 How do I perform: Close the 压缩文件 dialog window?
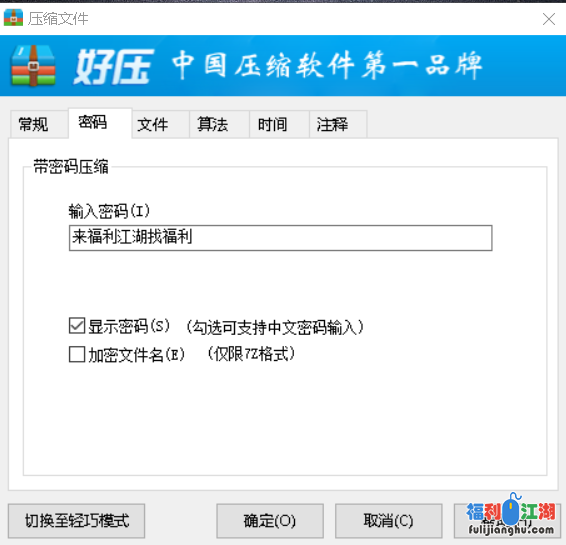[549, 19]
